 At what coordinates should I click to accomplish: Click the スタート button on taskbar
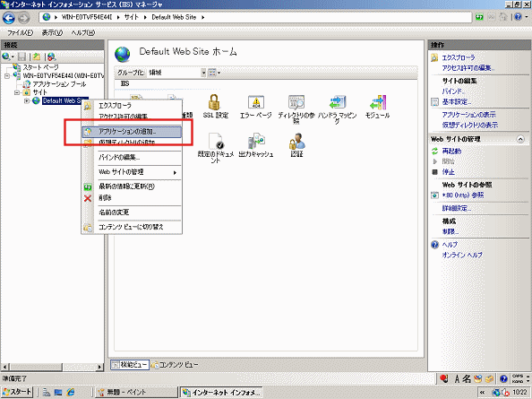coord(17,392)
